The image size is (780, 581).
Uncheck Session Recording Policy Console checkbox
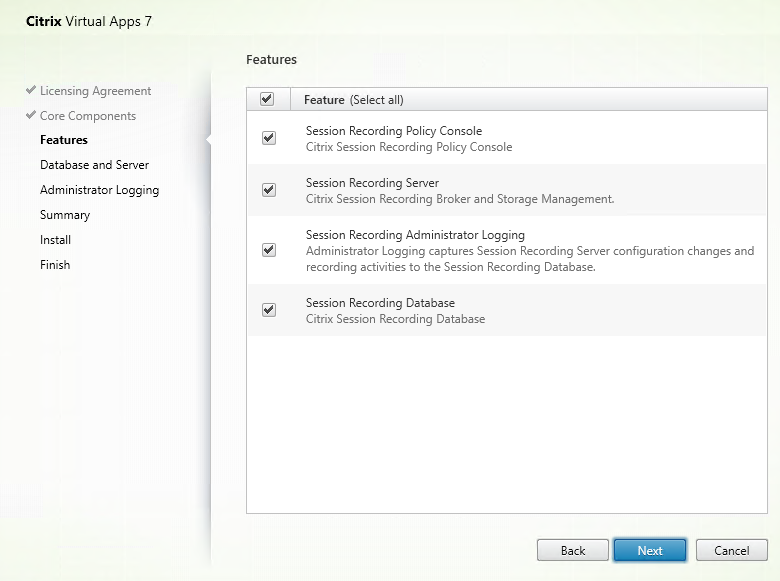[x=269, y=138]
